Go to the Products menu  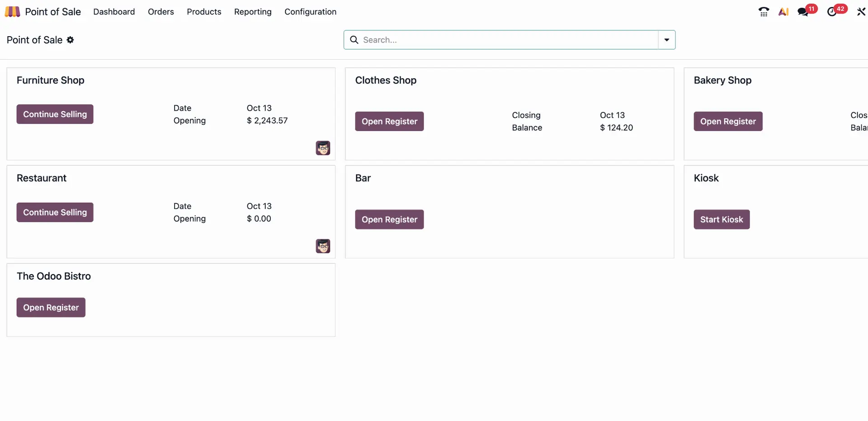(x=204, y=12)
